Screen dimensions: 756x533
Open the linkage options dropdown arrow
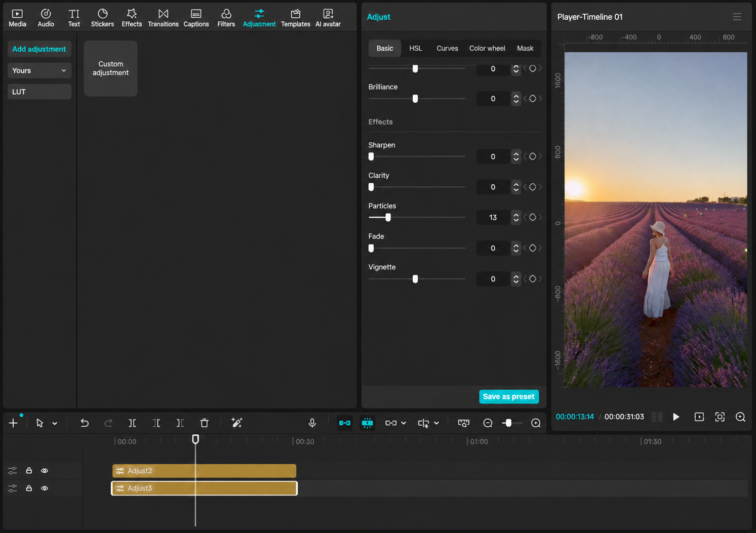(x=404, y=423)
